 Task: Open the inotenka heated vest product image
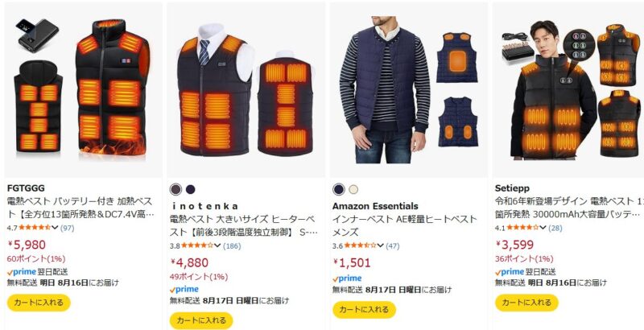click(246, 90)
